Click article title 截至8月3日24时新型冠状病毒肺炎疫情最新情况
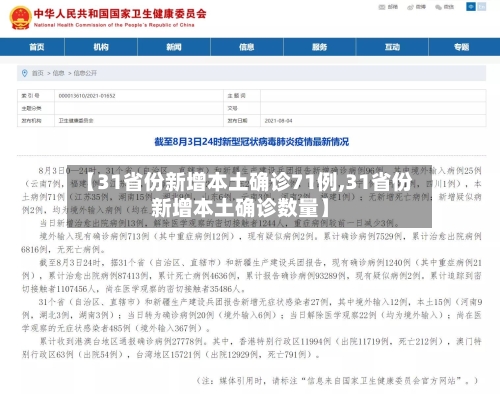 pos(252,142)
